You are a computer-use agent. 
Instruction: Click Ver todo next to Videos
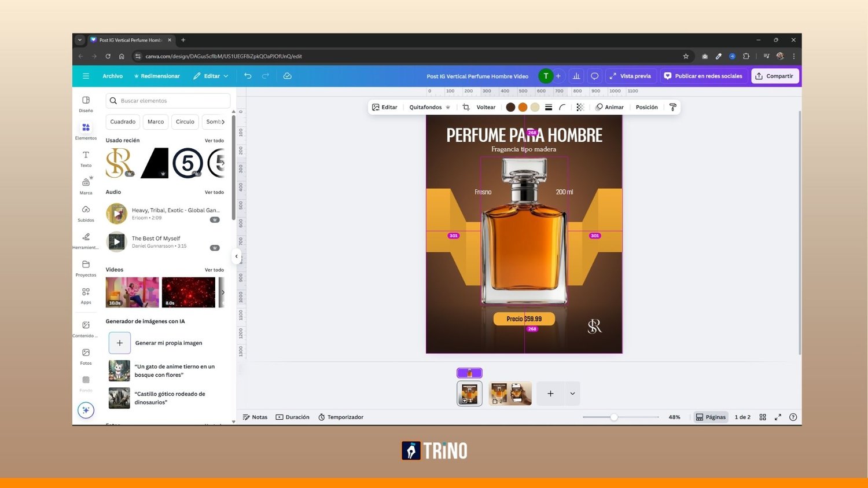coord(214,270)
